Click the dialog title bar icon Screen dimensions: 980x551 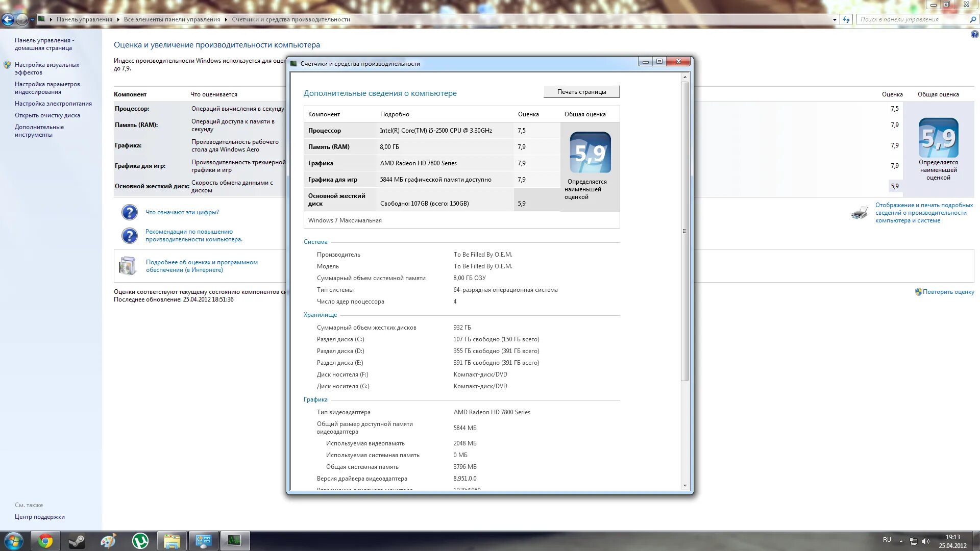[x=293, y=64]
